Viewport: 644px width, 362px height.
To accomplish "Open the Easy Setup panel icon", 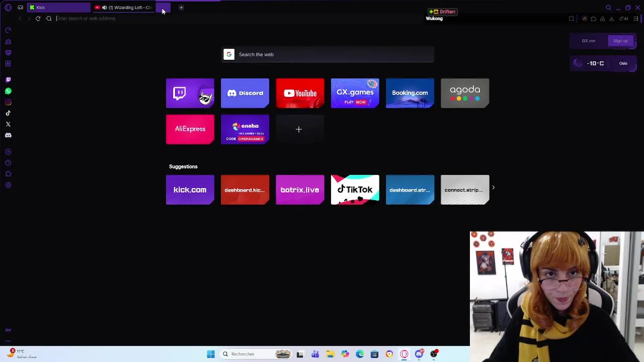I will point(636,19).
